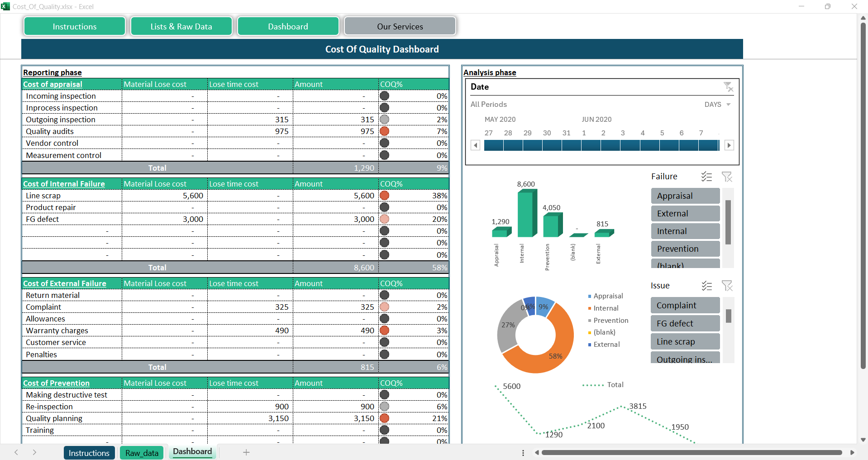
Task: Toggle the Internal failure slicer item
Action: [x=685, y=231]
